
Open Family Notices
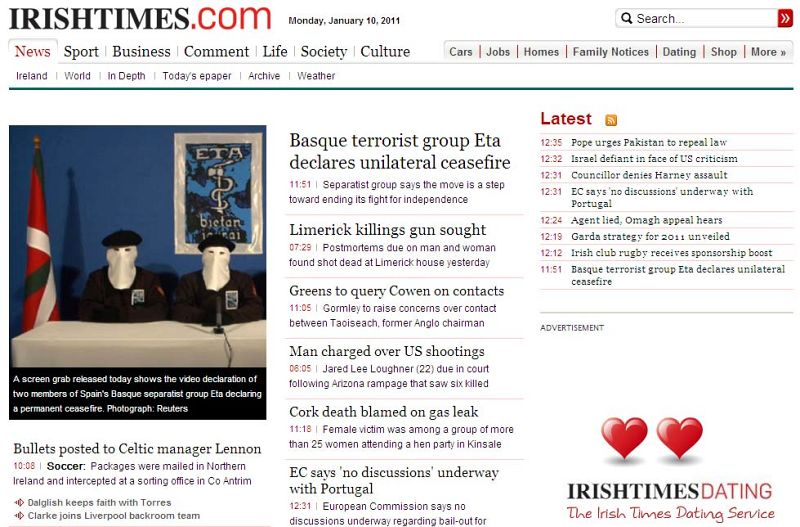tap(611, 52)
